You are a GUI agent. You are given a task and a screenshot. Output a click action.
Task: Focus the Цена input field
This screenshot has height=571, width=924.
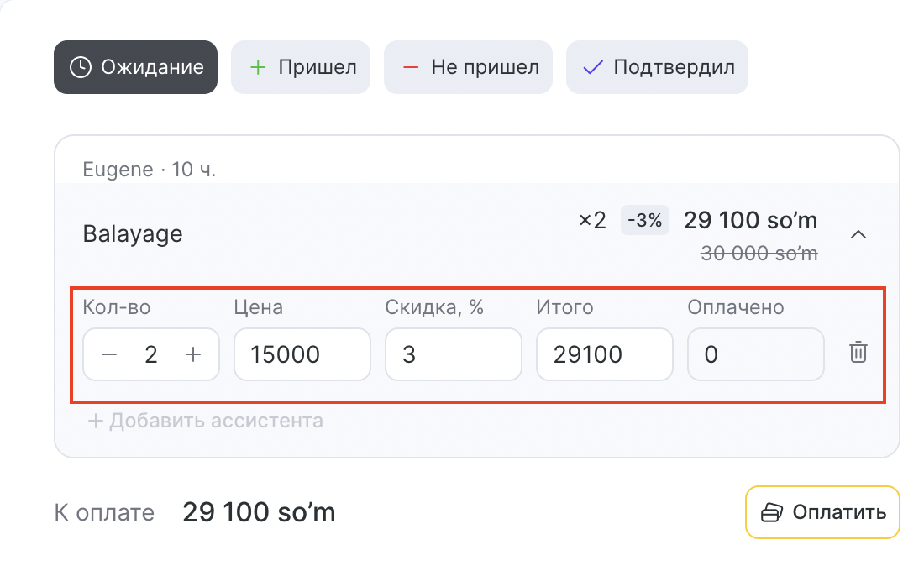(x=302, y=354)
